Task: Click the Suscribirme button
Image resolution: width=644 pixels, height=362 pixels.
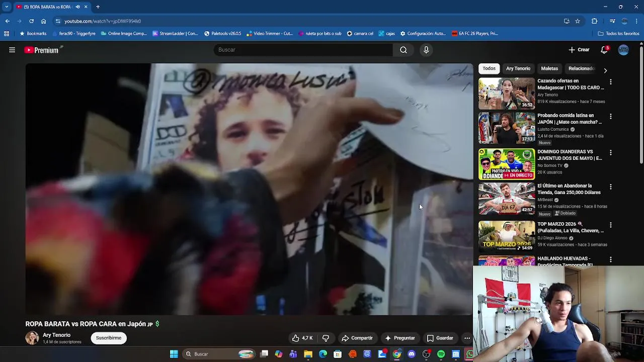Action: 109,338
